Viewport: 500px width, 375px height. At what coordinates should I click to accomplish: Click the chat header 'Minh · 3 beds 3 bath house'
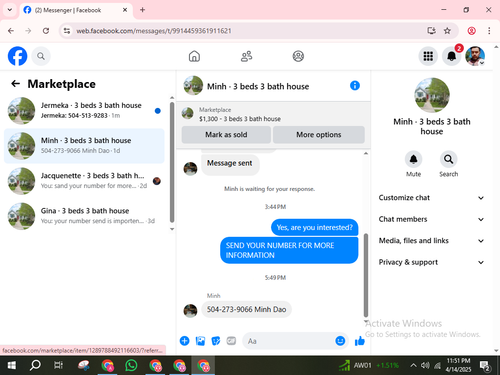click(258, 86)
